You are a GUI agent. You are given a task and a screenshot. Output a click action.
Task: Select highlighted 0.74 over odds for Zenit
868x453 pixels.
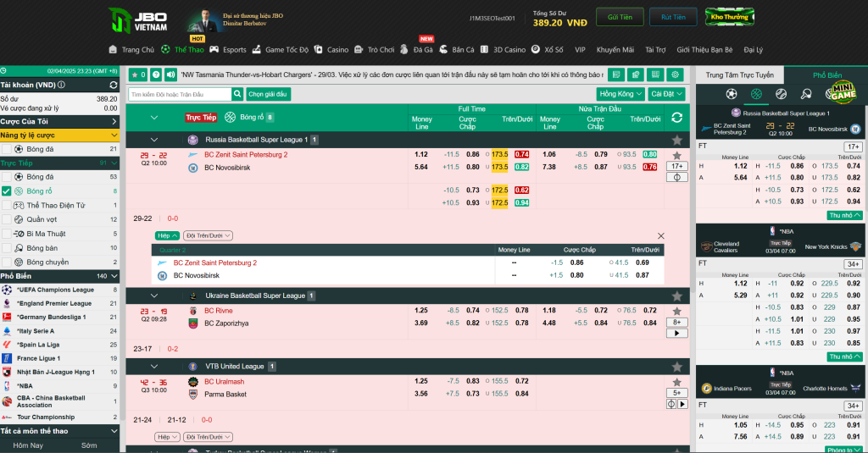click(x=521, y=155)
